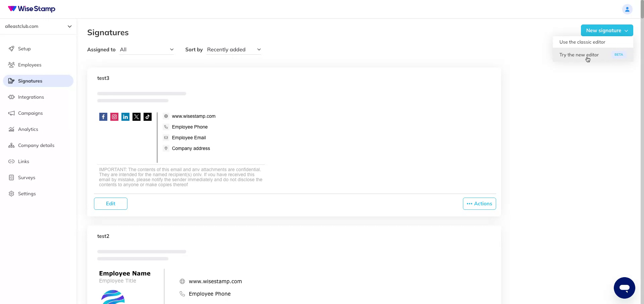The image size is (644, 304).
Task: Open Campaigns from the sidebar
Action: (30, 113)
